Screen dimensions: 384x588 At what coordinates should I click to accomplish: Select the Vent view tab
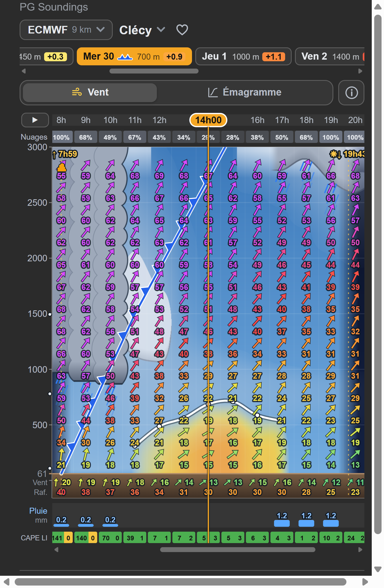click(90, 93)
